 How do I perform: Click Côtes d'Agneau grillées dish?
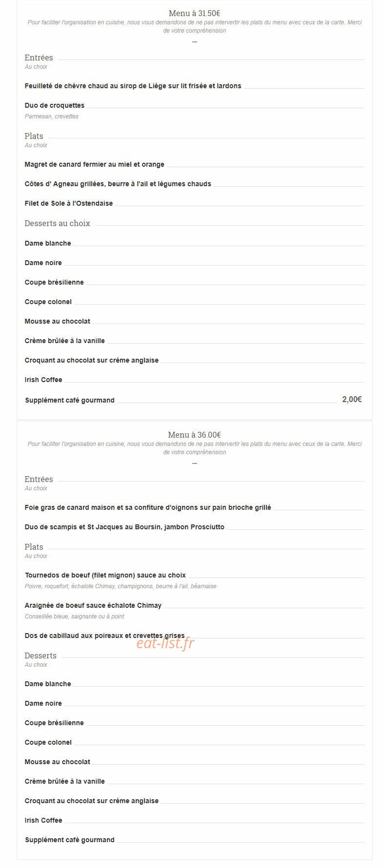point(118,184)
